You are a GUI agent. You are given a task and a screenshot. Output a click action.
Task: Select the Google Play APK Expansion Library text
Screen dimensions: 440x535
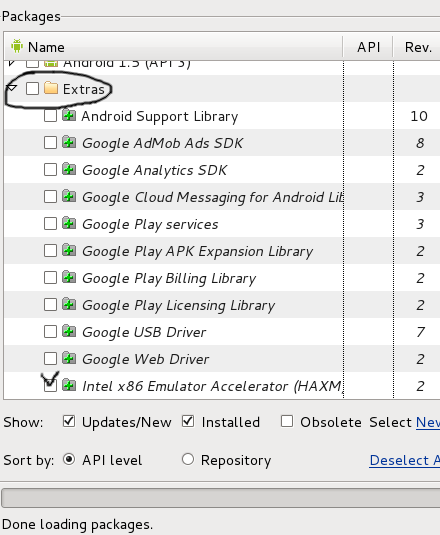(x=197, y=251)
